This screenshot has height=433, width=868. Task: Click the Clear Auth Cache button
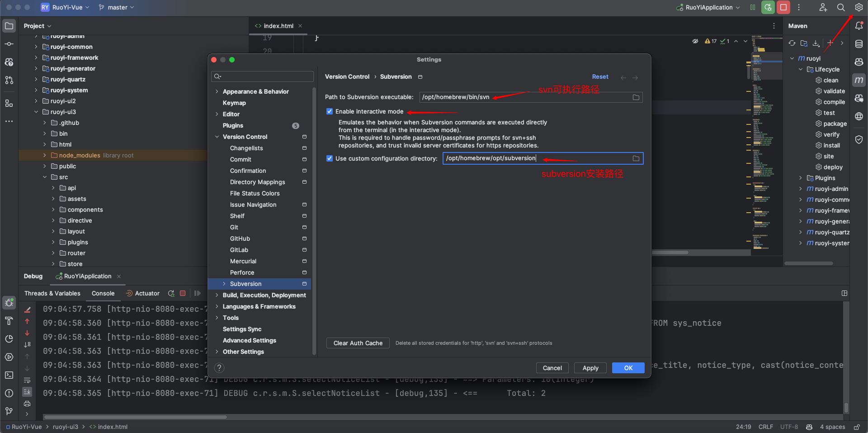point(358,343)
